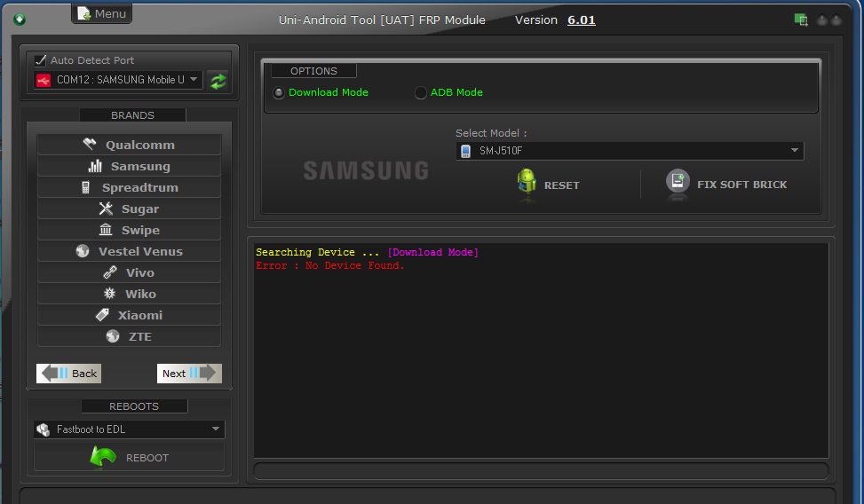Click the red USB port icon
This screenshot has height=504, width=864.
pyautogui.click(x=43, y=81)
